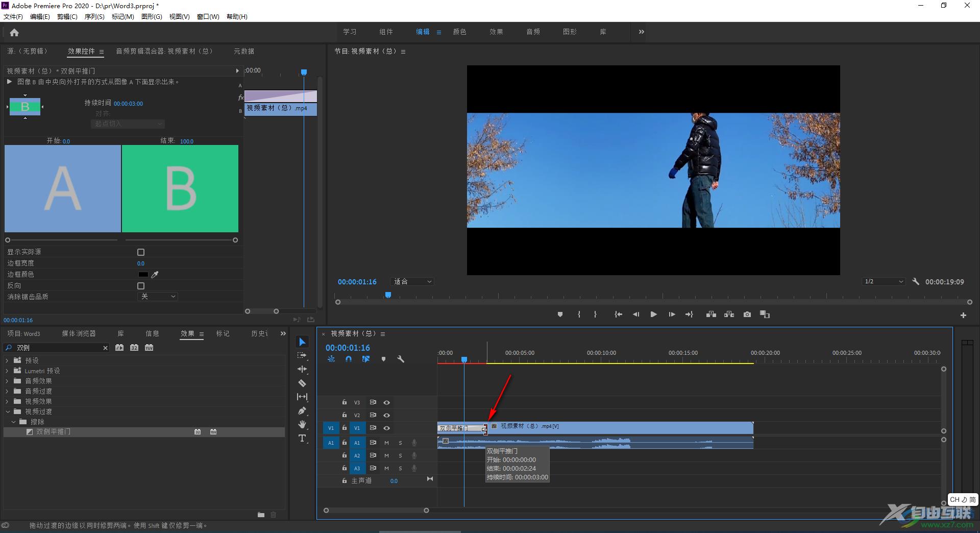Click Mark In button
Viewport: 980px width, 533px height.
tap(579, 314)
